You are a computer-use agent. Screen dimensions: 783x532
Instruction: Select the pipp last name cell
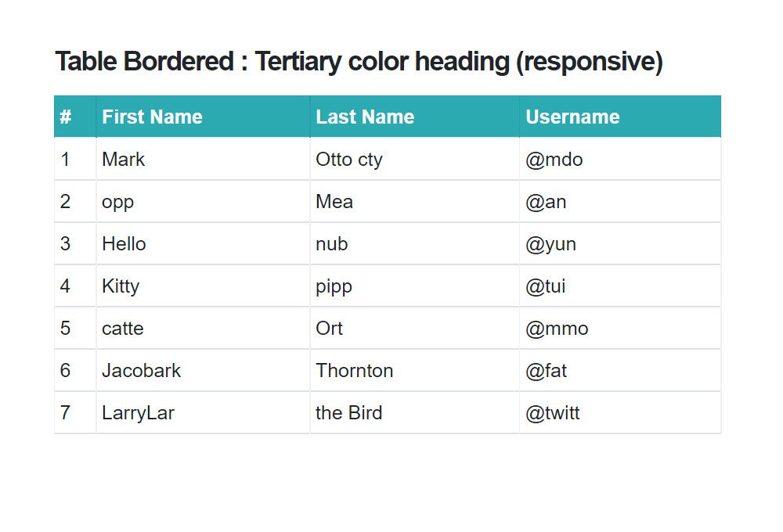click(414, 286)
